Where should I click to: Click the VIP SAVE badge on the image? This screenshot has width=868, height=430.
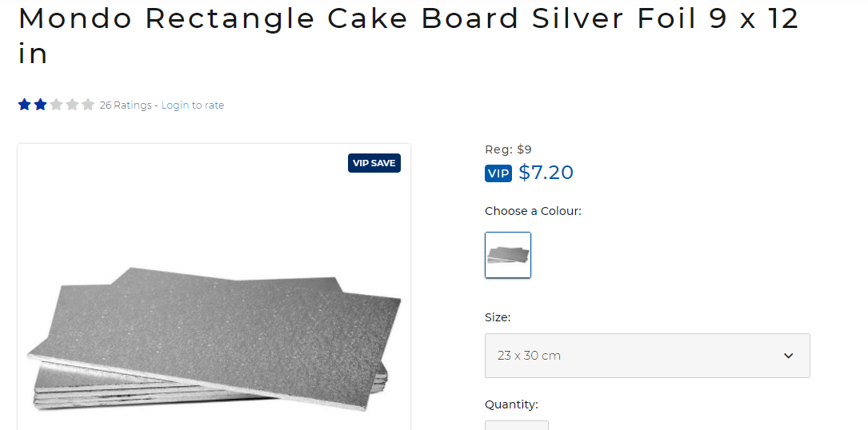click(374, 163)
